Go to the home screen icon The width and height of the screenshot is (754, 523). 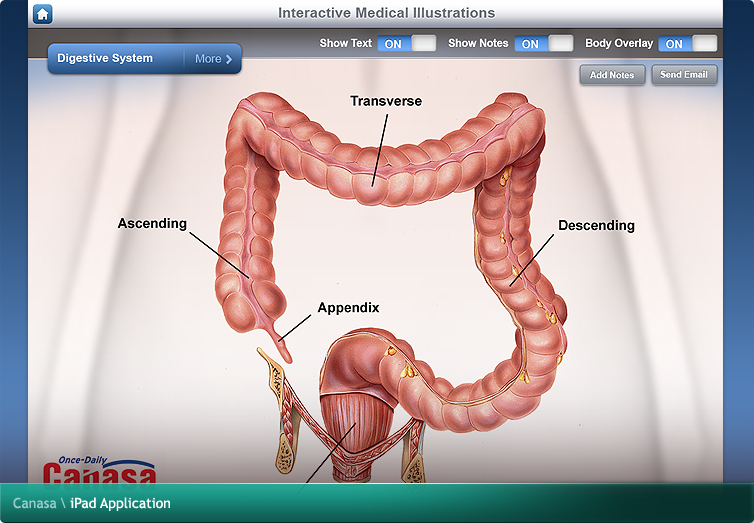click(x=42, y=13)
